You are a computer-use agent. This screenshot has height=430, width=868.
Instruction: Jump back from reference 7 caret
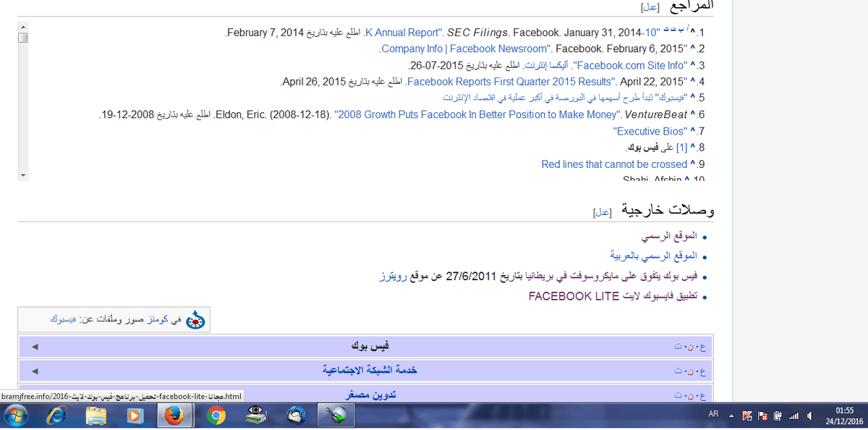coord(692,131)
